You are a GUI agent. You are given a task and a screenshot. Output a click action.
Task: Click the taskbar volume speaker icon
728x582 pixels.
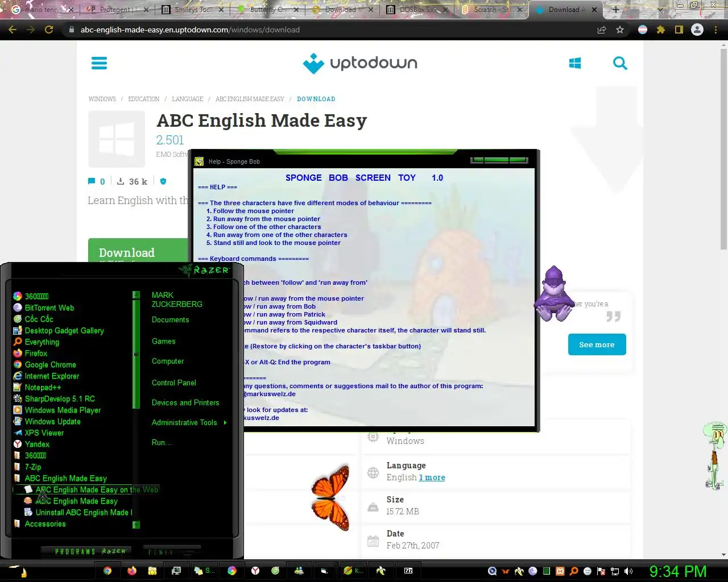click(x=628, y=571)
